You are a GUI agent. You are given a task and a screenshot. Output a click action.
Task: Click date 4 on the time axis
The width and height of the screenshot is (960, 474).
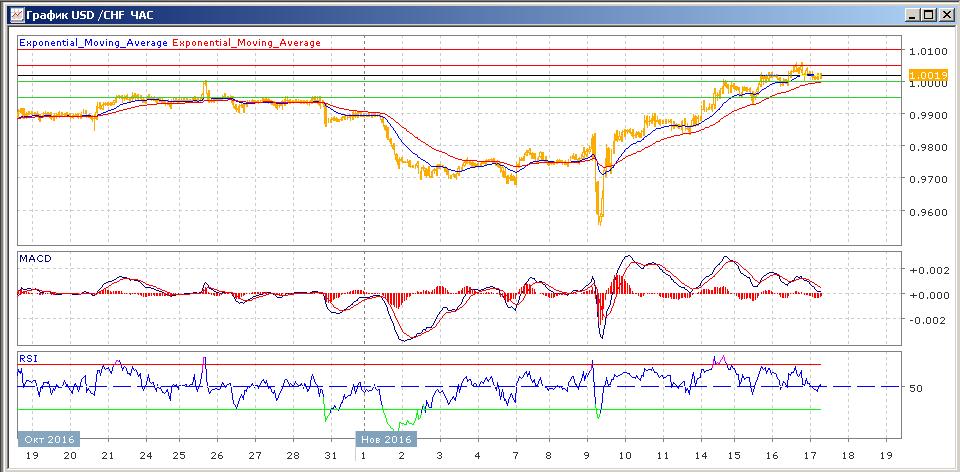click(x=478, y=456)
